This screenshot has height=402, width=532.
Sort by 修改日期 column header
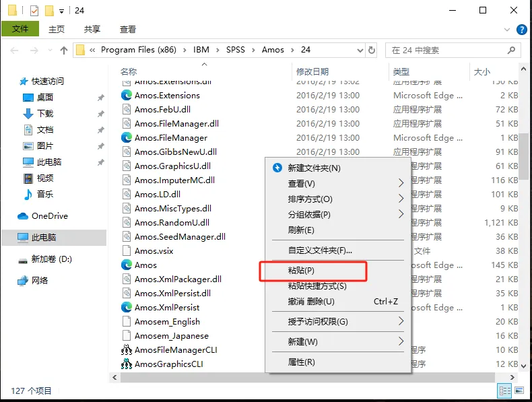pos(312,71)
